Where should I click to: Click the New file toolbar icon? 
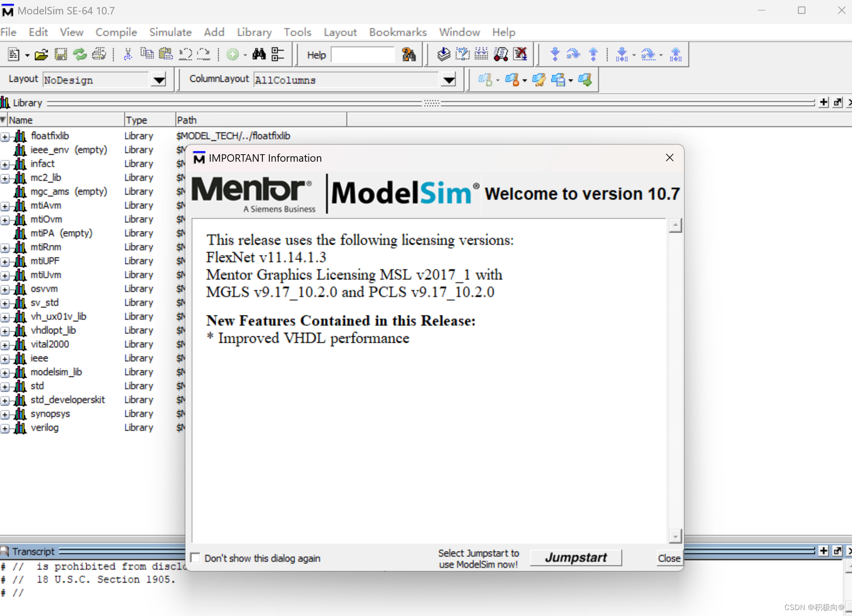14,55
